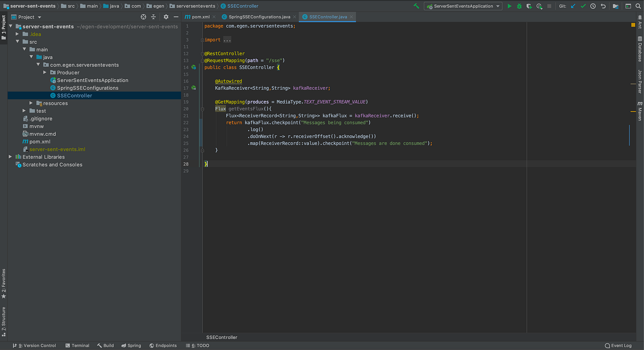Open Search Everywhere magnifier icon
The width and height of the screenshot is (644, 350).
[x=638, y=6]
